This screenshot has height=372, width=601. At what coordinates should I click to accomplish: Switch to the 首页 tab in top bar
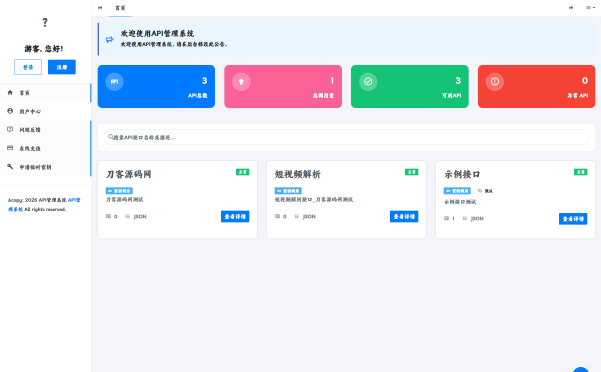click(120, 8)
